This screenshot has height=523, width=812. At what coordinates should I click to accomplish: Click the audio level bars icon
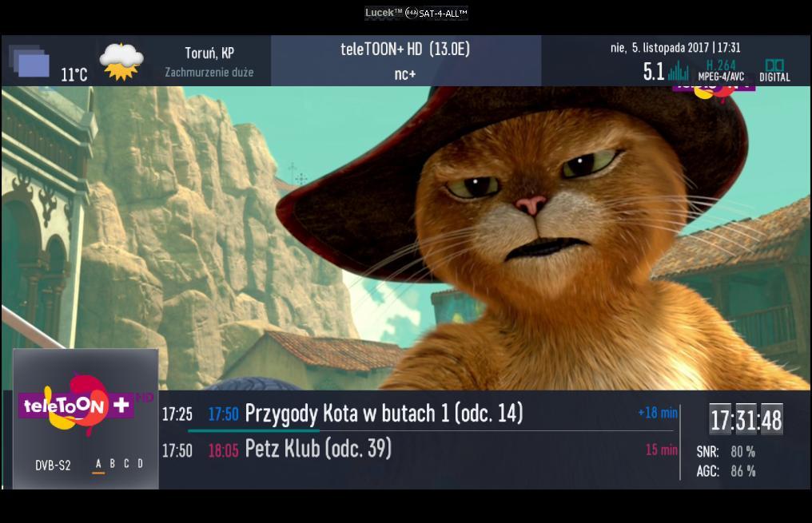679,71
